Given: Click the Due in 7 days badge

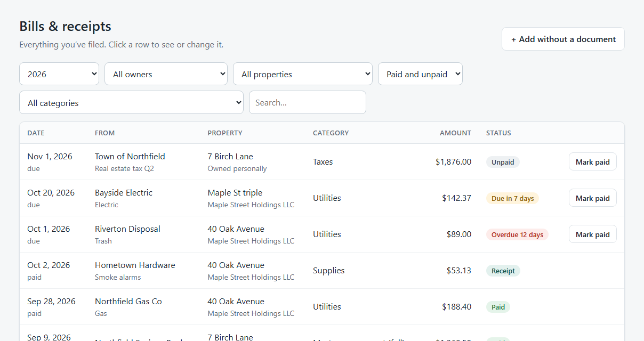Looking at the screenshot, I should coord(512,198).
